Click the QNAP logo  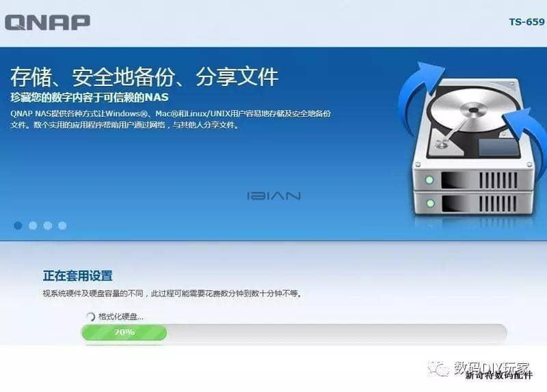(47, 23)
